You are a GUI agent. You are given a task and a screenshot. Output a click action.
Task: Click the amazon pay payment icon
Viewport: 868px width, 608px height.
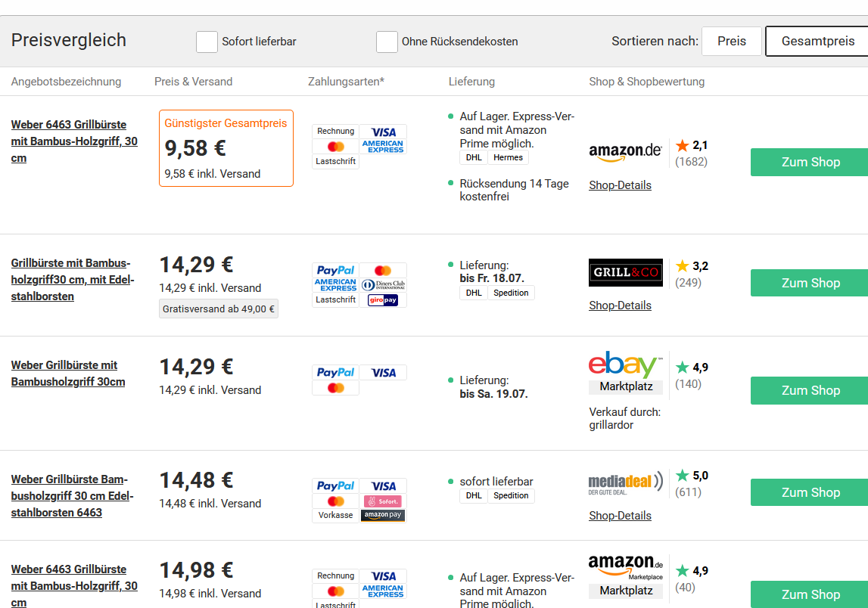(383, 515)
